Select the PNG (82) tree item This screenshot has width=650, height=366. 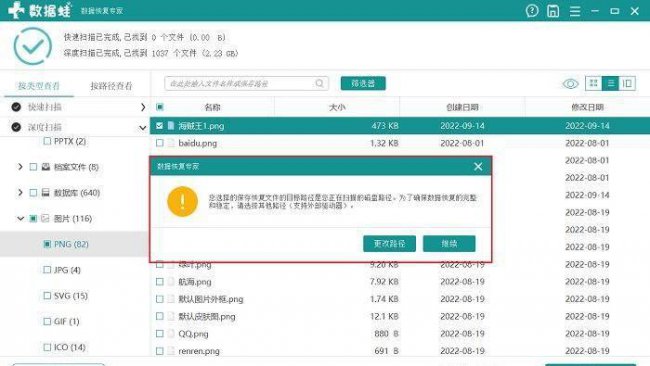[71, 244]
